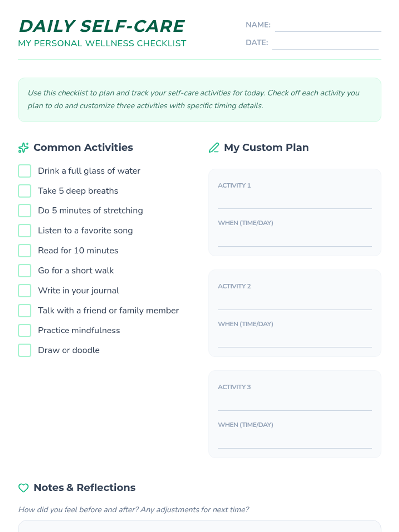
Task: Mark 'Talk with a friend or family member' checkbox
Action: pos(25,311)
